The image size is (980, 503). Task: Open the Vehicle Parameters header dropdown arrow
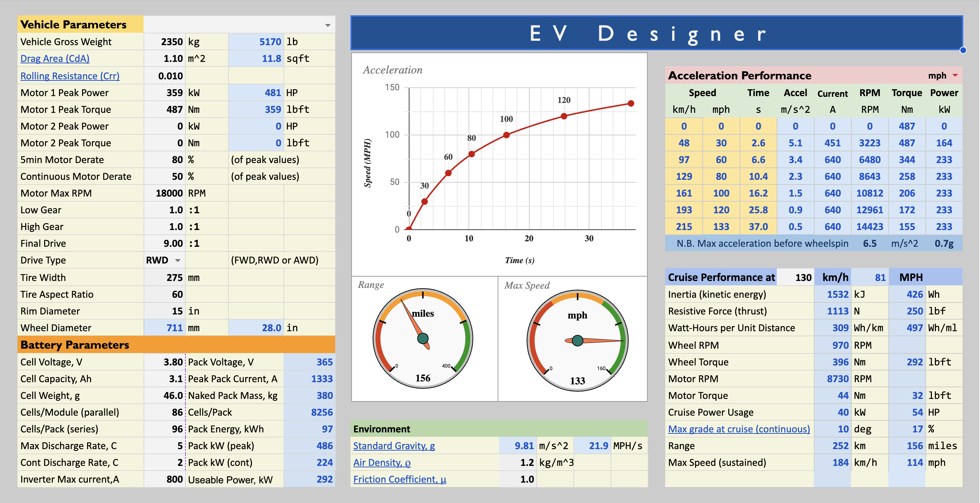tap(328, 25)
